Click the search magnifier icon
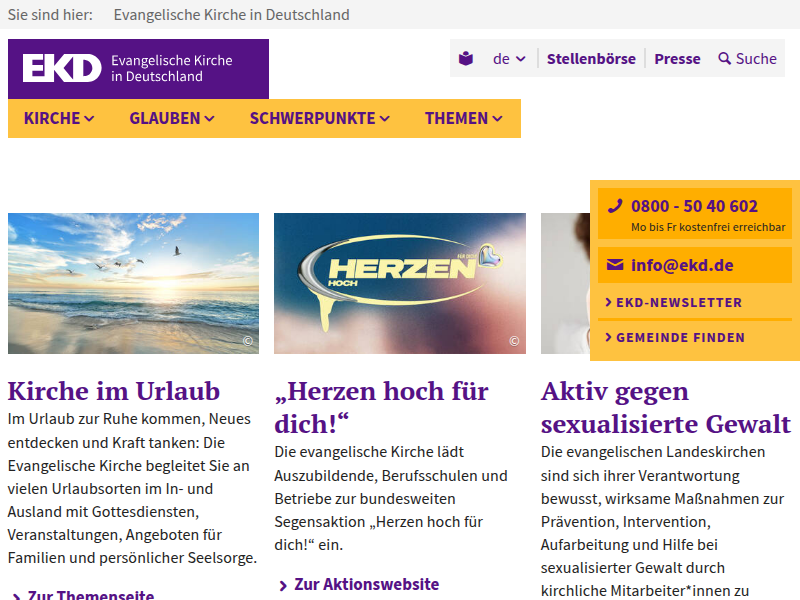Image resolution: width=800 pixels, height=600 pixels. pos(724,59)
